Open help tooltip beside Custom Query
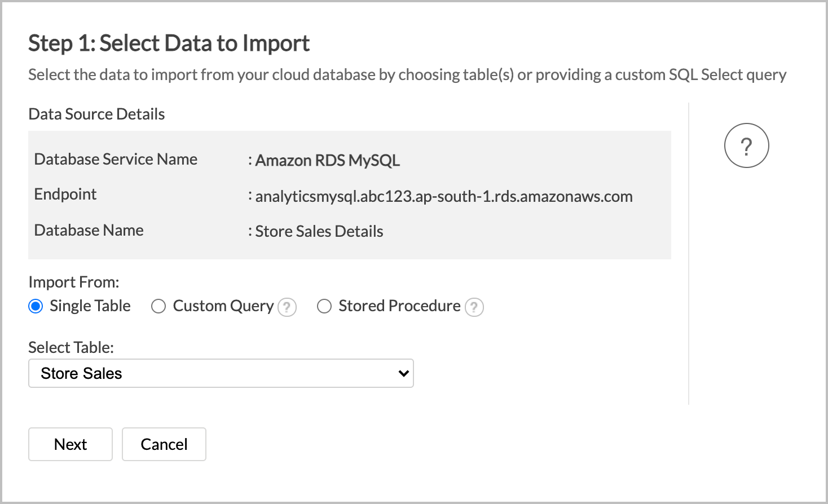828x504 pixels. coord(287,307)
